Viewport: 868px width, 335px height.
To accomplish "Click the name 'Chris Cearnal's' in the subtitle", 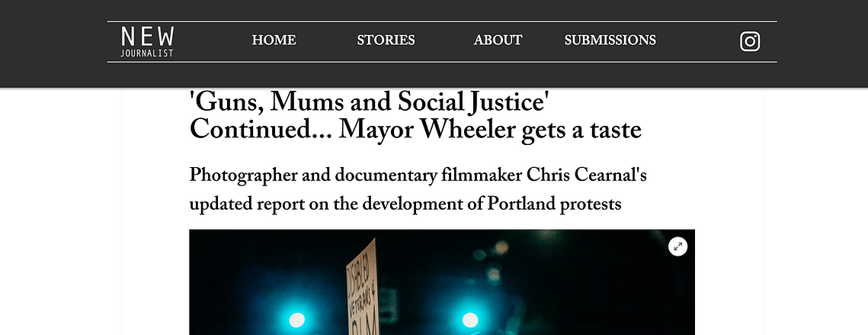I will (586, 176).
